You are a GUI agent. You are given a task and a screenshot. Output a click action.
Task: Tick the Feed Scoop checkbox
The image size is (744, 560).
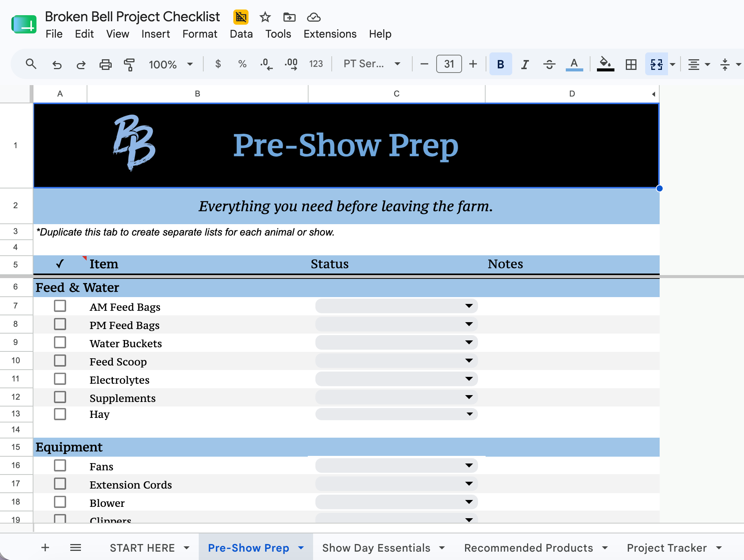point(60,361)
